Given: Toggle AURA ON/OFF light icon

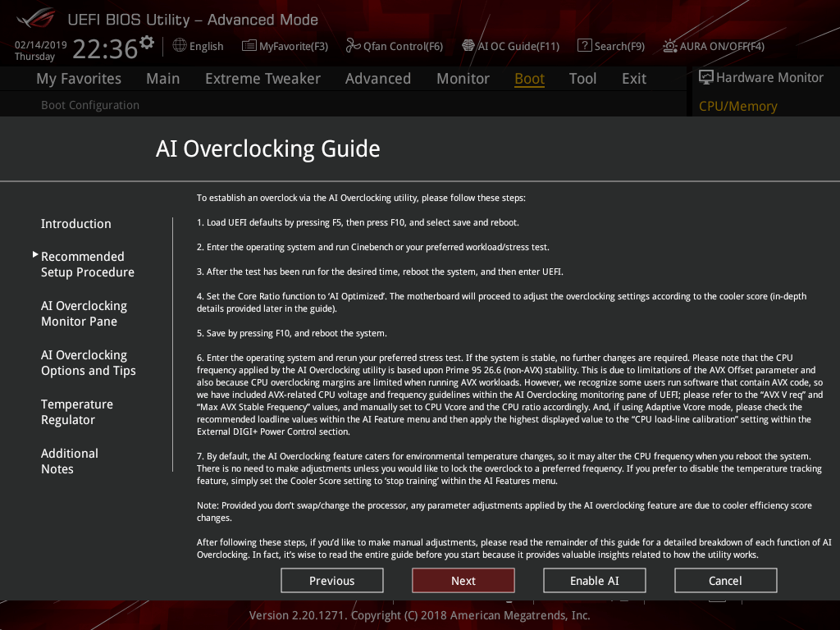Looking at the screenshot, I should (x=669, y=46).
